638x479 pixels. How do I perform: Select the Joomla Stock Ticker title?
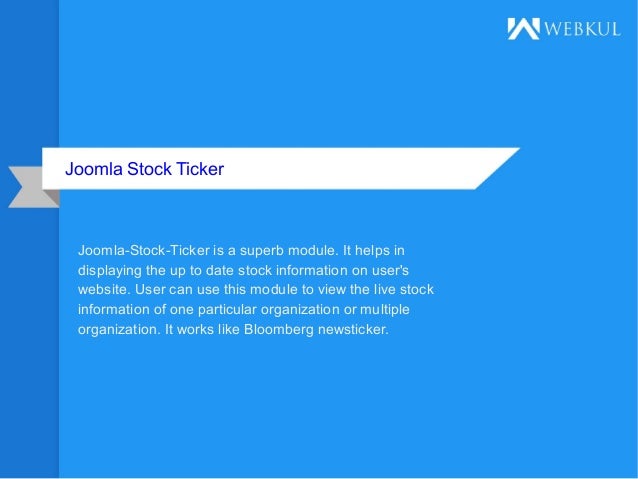tap(144, 169)
